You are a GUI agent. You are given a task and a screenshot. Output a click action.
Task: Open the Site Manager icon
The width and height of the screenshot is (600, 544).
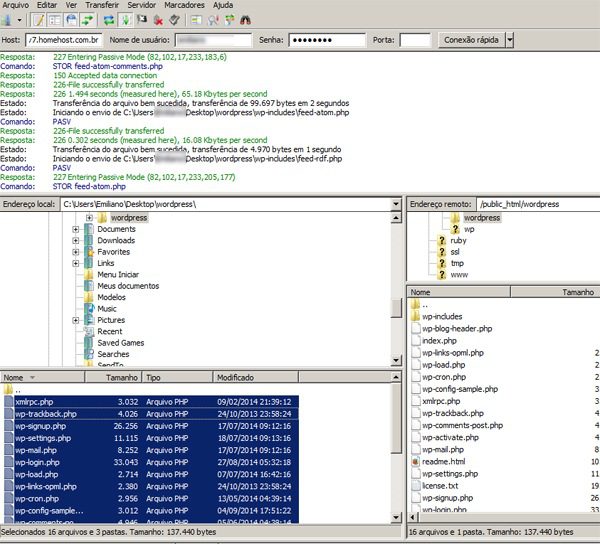[6, 20]
